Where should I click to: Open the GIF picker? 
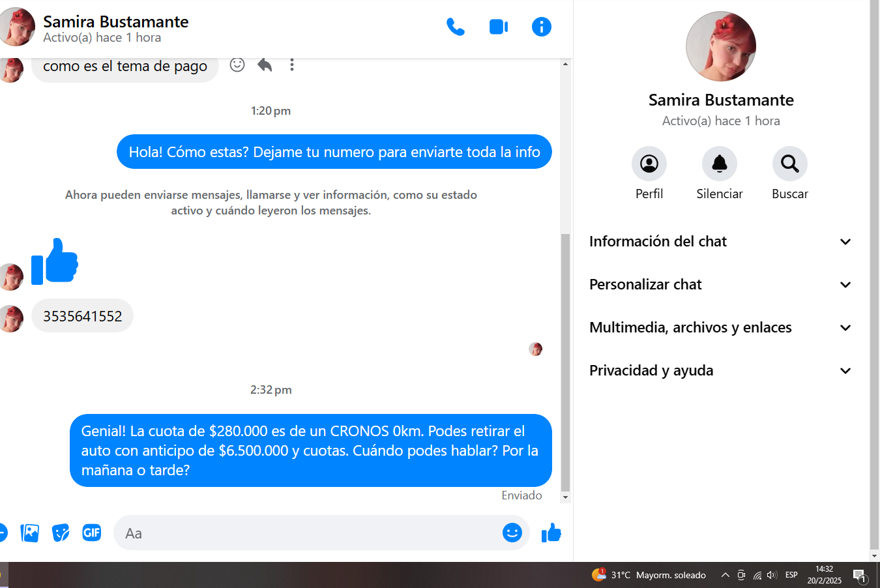pos(92,533)
